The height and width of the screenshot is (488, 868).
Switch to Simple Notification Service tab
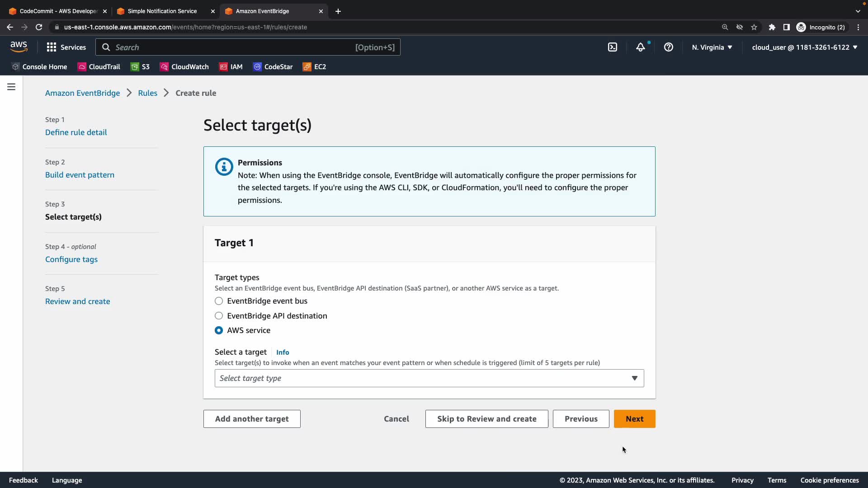click(x=162, y=11)
